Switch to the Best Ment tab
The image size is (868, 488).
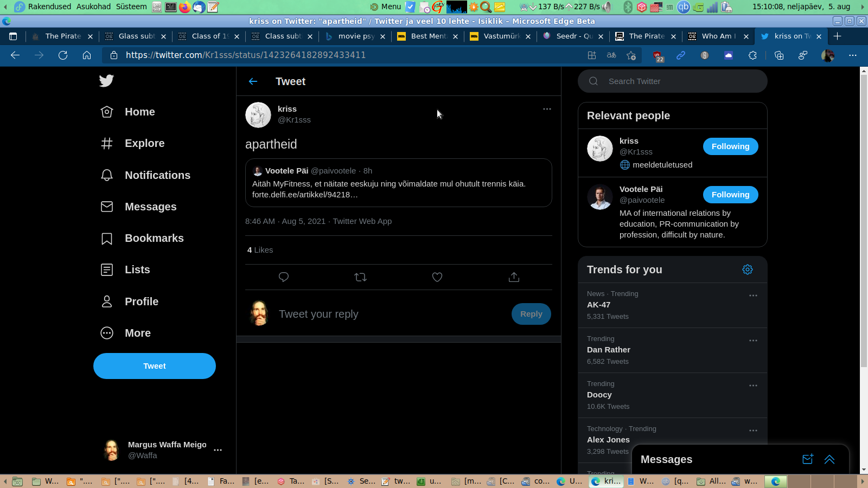[427, 36]
